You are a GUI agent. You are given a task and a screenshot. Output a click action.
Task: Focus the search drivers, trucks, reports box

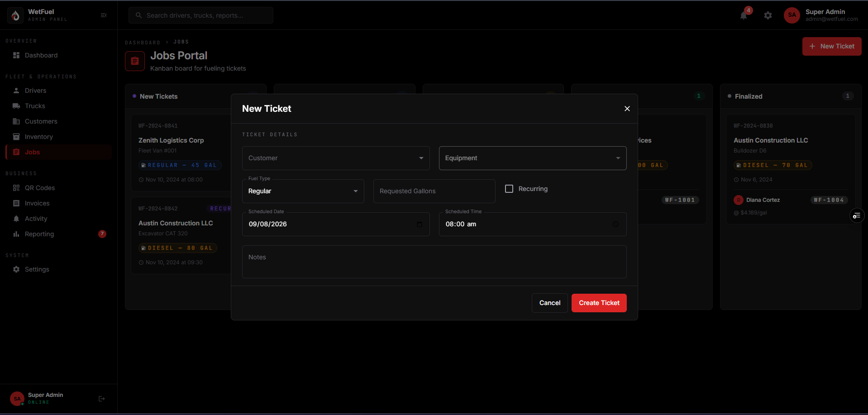click(201, 15)
